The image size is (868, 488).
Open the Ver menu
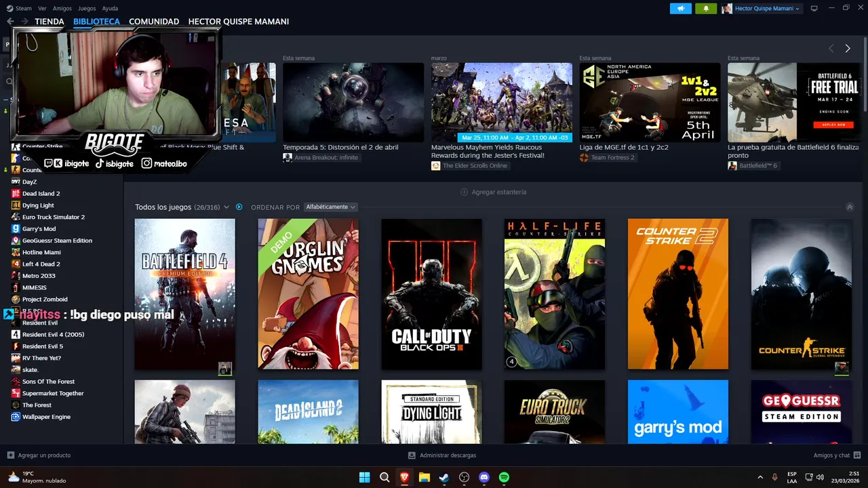point(43,8)
